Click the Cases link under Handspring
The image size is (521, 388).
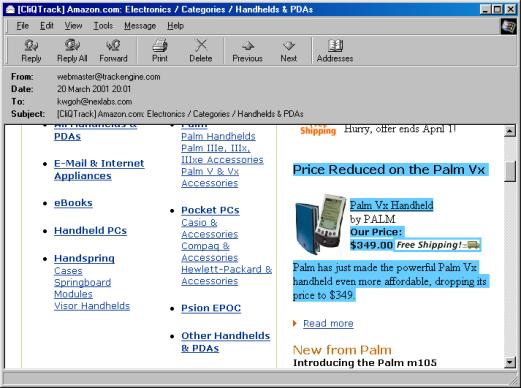coord(68,271)
